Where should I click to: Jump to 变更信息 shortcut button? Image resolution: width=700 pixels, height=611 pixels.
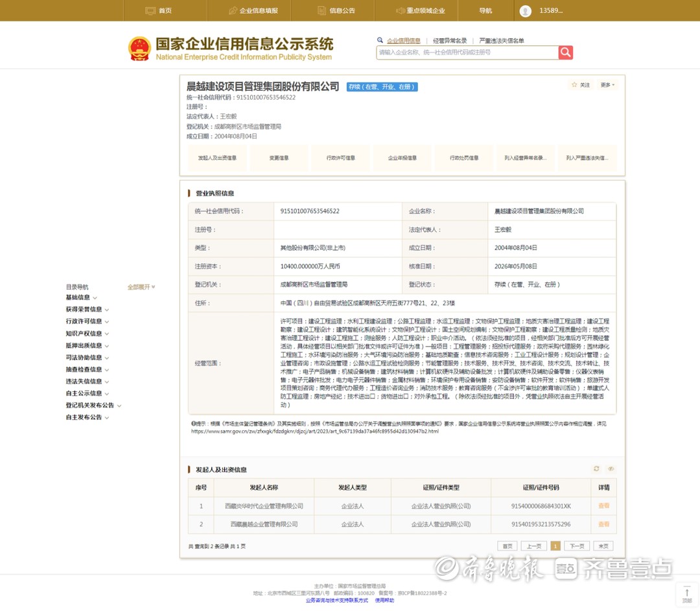pos(279,158)
